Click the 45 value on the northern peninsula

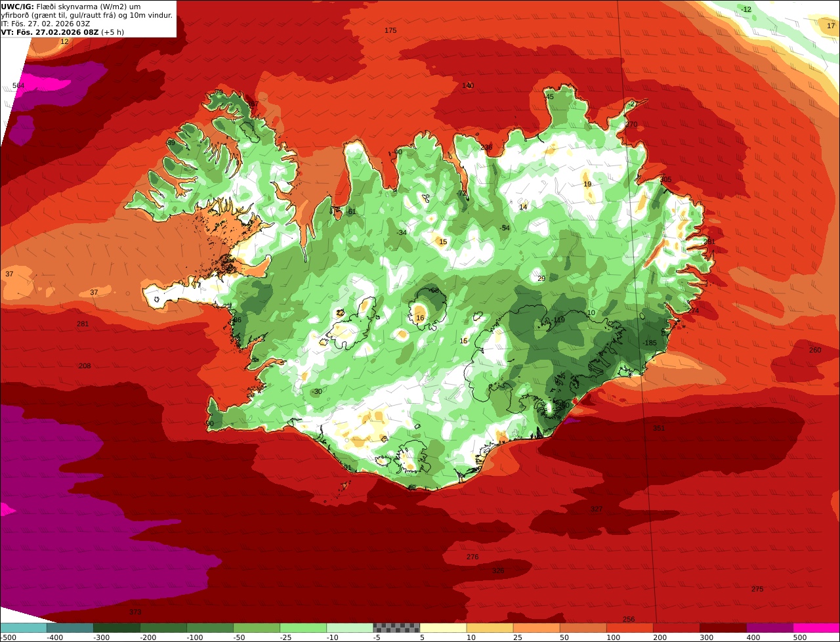tap(550, 97)
